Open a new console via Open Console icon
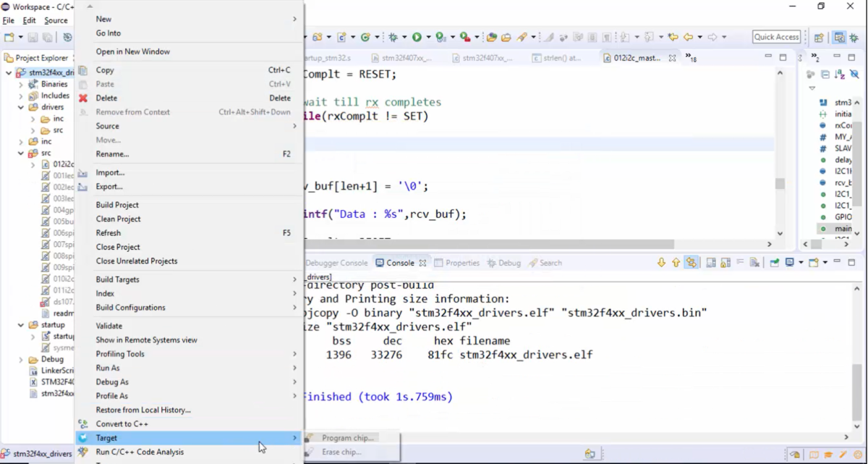This screenshot has width=868, height=464. pos(814,262)
